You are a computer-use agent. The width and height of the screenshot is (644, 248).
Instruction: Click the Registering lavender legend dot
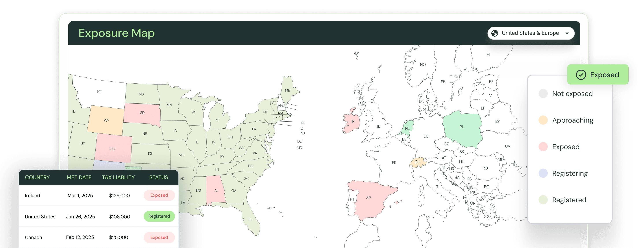[543, 173]
